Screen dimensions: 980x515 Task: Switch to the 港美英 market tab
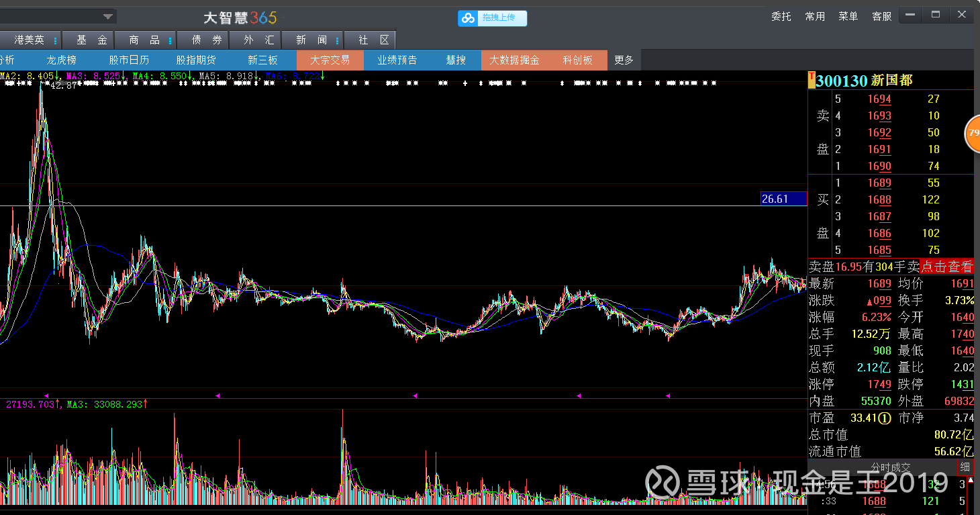point(29,40)
